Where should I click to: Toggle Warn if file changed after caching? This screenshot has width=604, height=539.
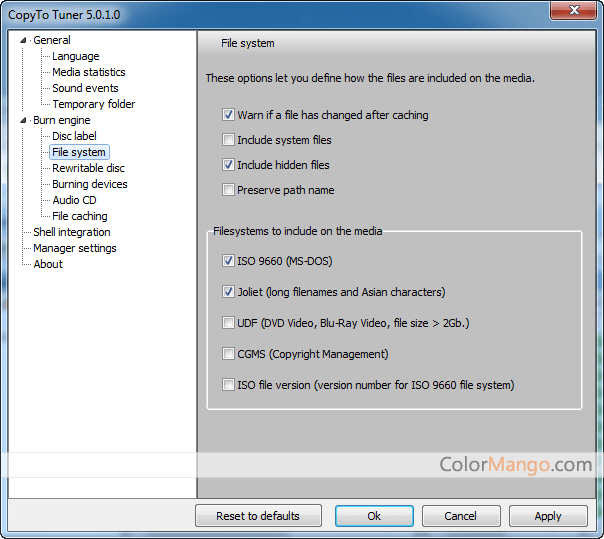click(229, 115)
